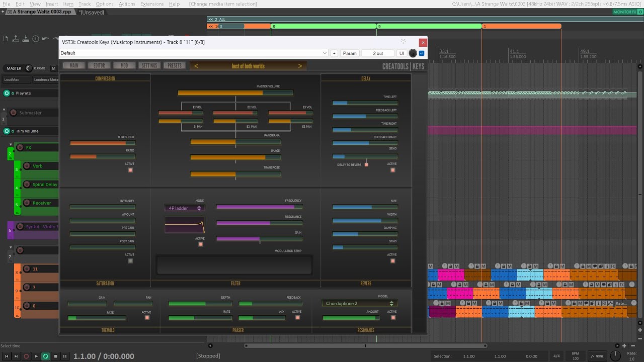
Task: Mute master track with M button
Action: 53,68
